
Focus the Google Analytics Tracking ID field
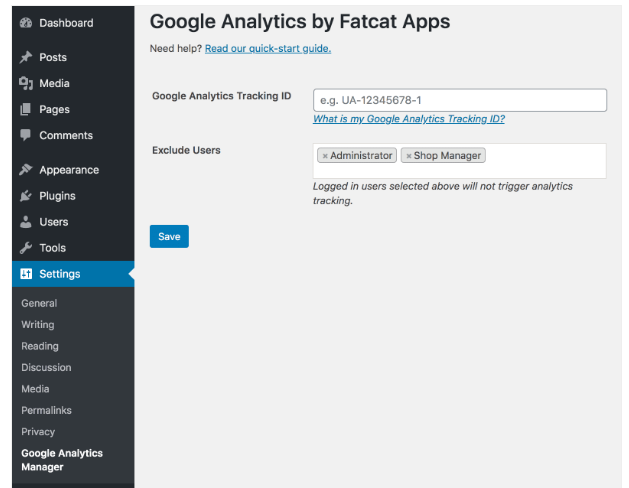coord(460,100)
